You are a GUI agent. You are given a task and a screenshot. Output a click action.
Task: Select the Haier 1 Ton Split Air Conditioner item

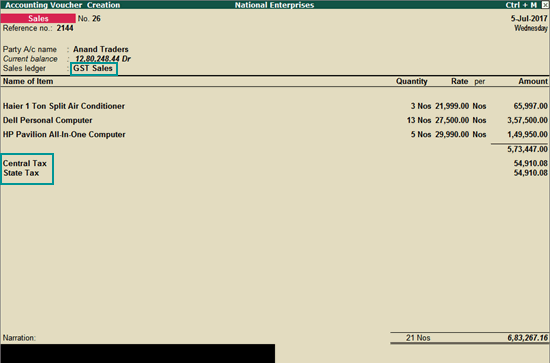pyautogui.click(x=64, y=106)
